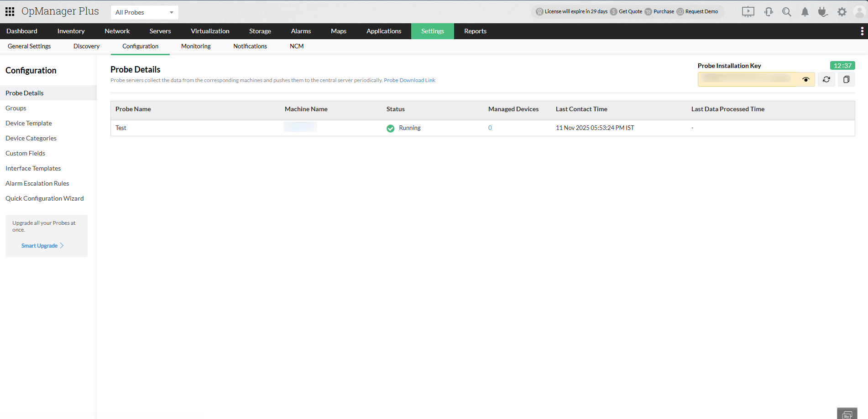Open the vertical three-dot menu near Reports
Viewport: 868px width, 419px height.
862,31
